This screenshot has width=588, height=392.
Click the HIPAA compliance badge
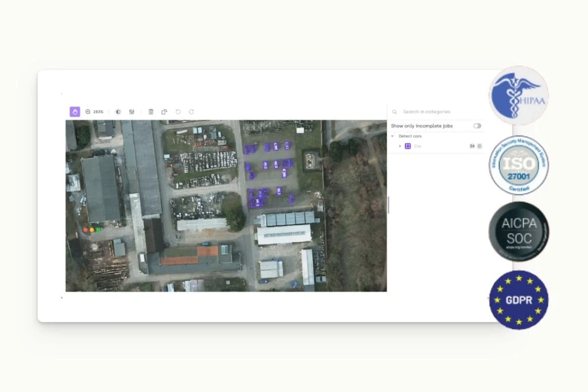coord(519,95)
